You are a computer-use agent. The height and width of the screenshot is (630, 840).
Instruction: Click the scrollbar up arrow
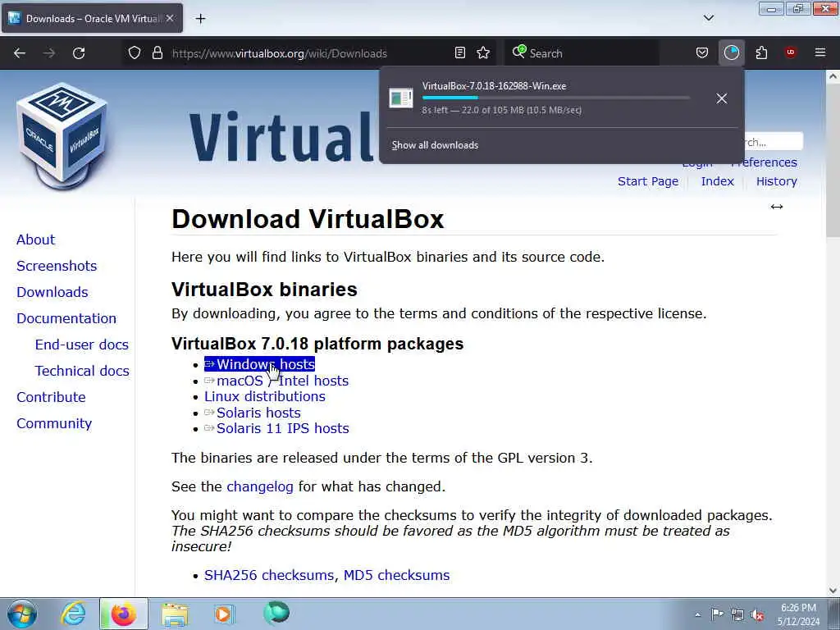click(833, 76)
